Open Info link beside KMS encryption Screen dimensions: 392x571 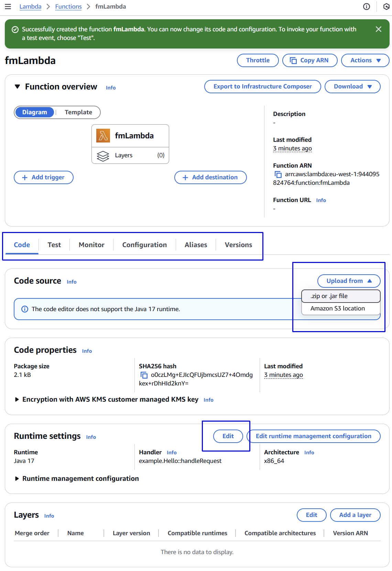208,400
